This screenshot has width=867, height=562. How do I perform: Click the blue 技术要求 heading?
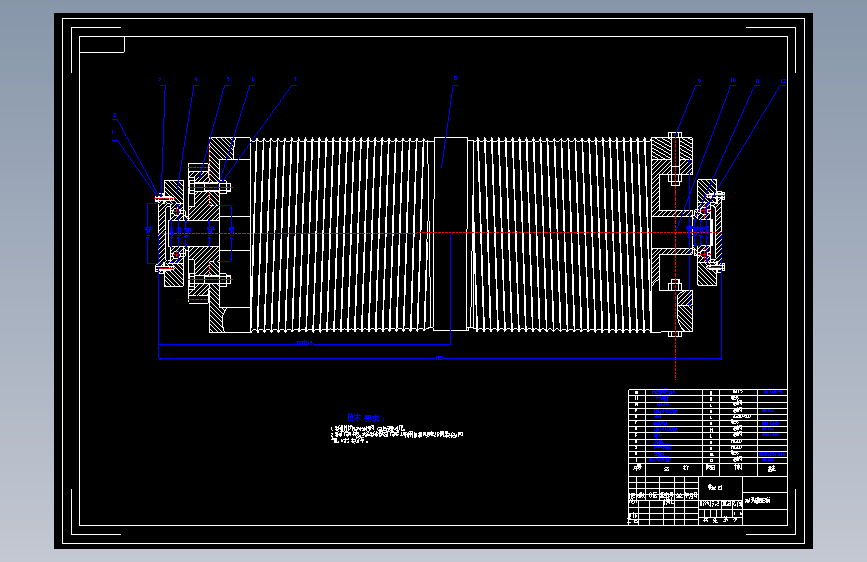[365, 418]
